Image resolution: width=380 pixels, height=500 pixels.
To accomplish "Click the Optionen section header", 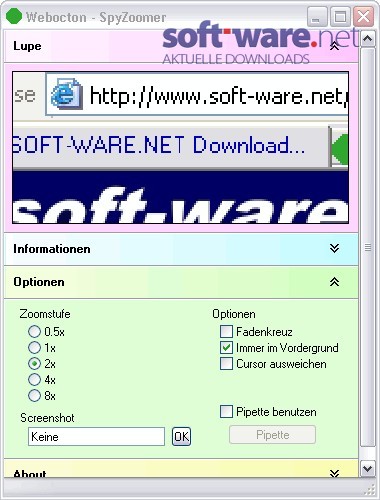I will [x=181, y=282].
